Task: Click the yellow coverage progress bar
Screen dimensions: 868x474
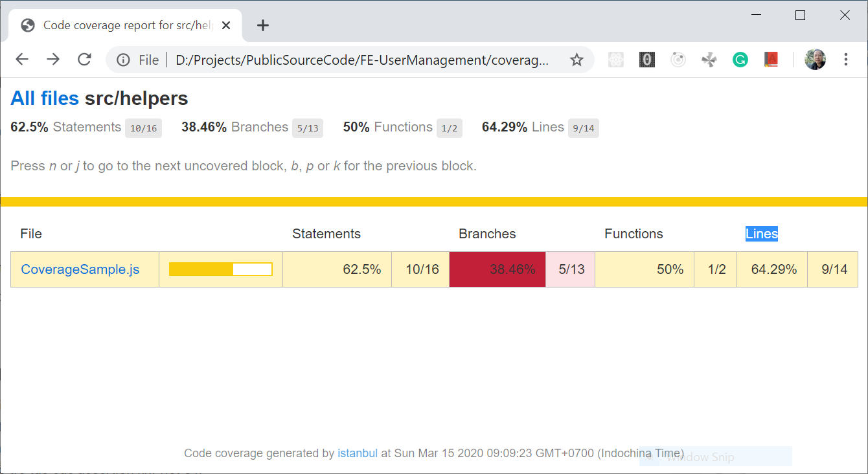Action: 220,269
